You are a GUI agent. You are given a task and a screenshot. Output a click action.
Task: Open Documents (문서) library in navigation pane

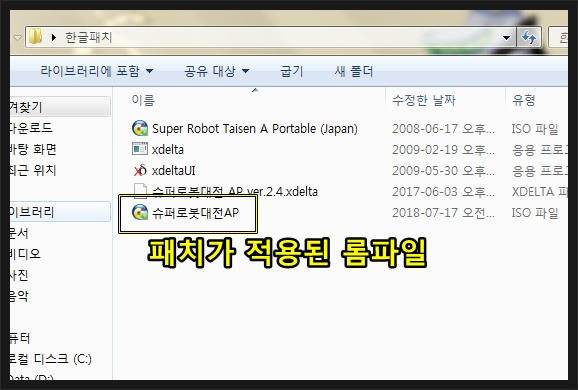click(19, 233)
